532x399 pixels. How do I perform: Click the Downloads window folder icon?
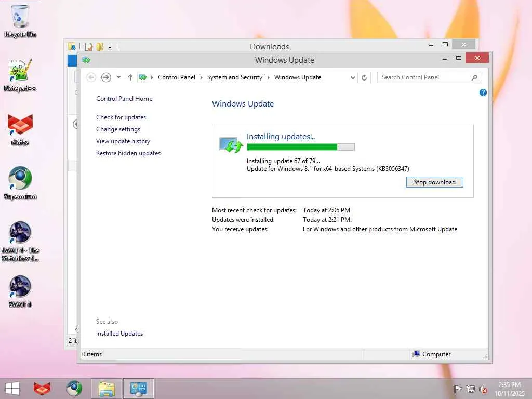pyautogui.click(x=71, y=46)
